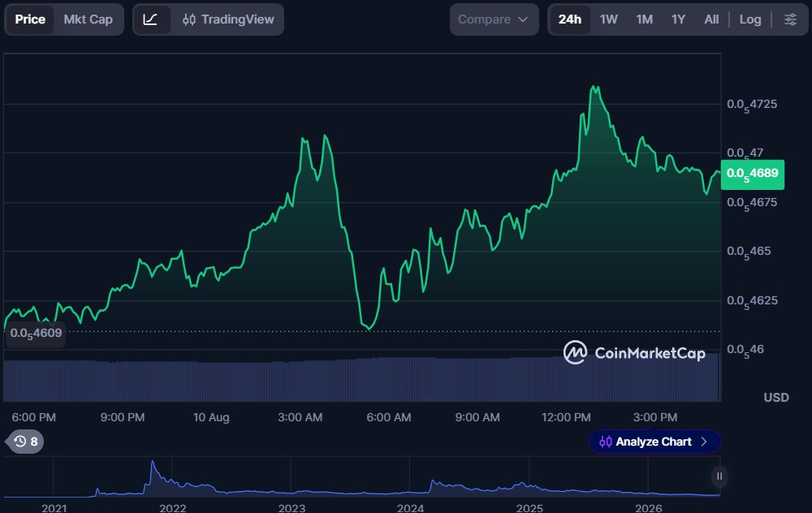Viewport: 812px width, 513px height.
Task: Click the history clock badge showing 8
Action: [x=25, y=442]
